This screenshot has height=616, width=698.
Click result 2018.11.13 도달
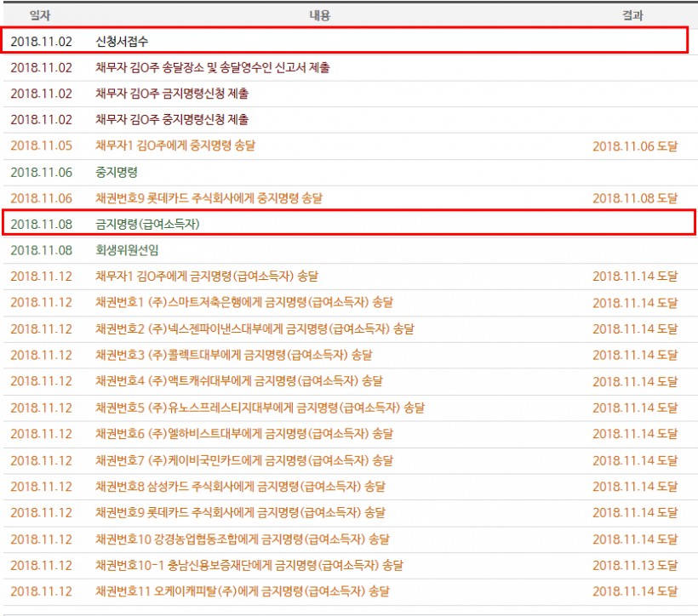click(635, 565)
